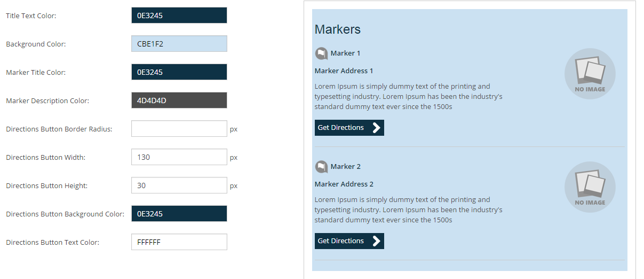The image size is (644, 279).
Task: Click the Directions Button Height input
Action: [x=179, y=185]
